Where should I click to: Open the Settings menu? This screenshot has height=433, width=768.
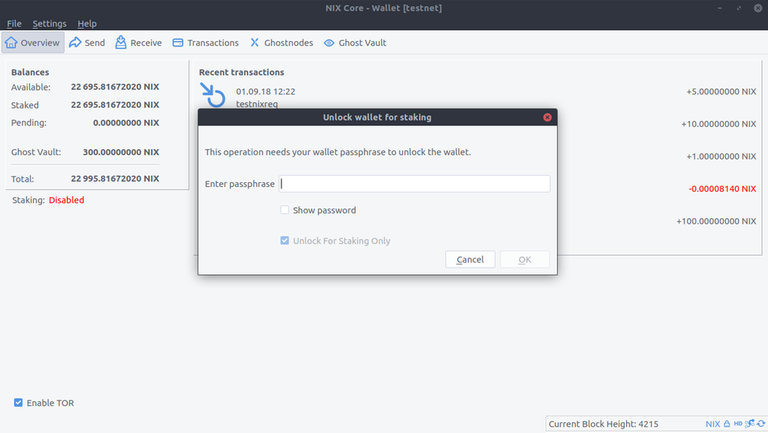click(49, 24)
